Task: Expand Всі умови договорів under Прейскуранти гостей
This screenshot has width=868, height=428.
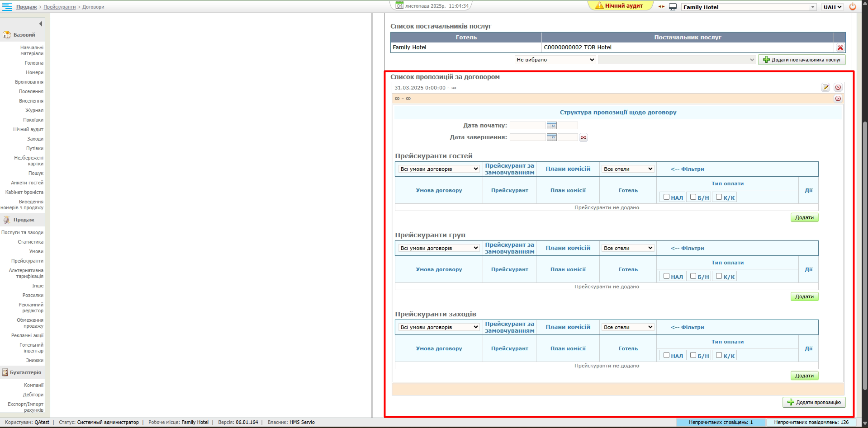Action: [x=439, y=169]
